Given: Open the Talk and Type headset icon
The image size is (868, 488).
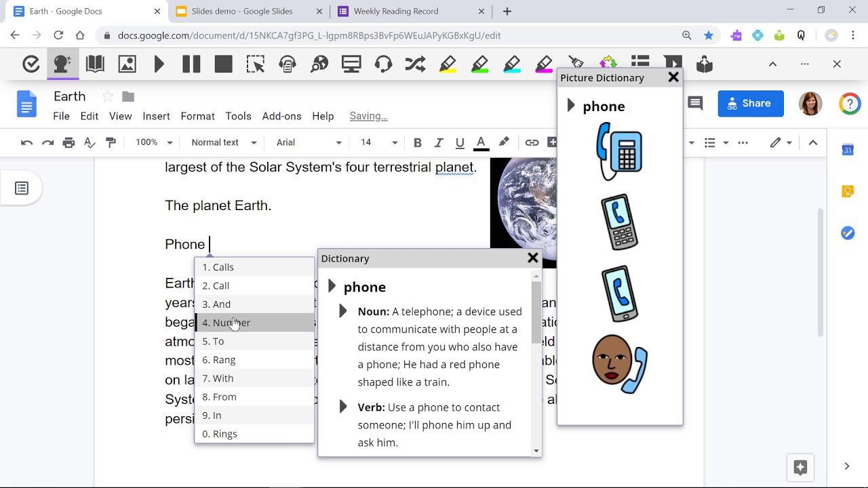Looking at the screenshot, I should click(383, 64).
